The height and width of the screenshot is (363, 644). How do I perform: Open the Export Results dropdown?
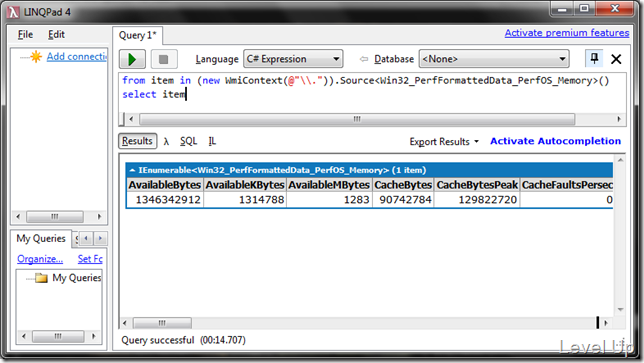coord(444,142)
